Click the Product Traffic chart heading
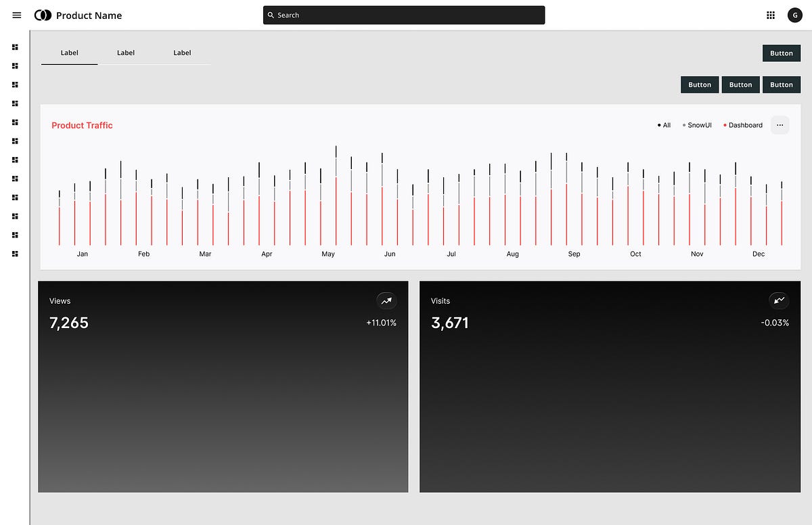 pyautogui.click(x=82, y=125)
